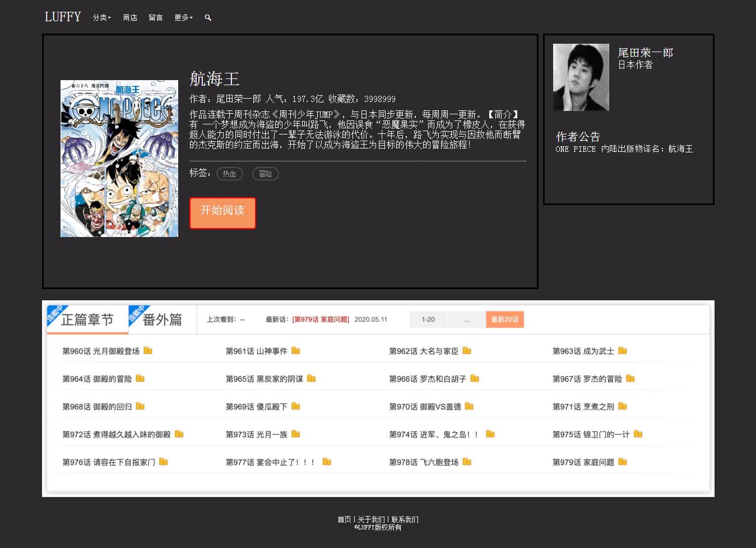The width and height of the screenshot is (756, 548).
Task: Open the 商店 nav item
Action: pos(130,18)
